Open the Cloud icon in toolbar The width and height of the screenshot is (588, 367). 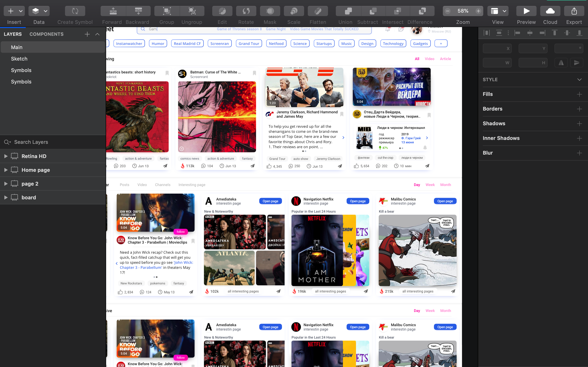(x=550, y=11)
